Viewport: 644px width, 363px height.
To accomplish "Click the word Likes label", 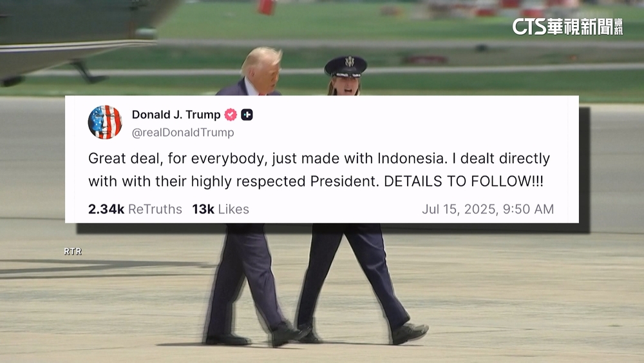I will [x=233, y=209].
